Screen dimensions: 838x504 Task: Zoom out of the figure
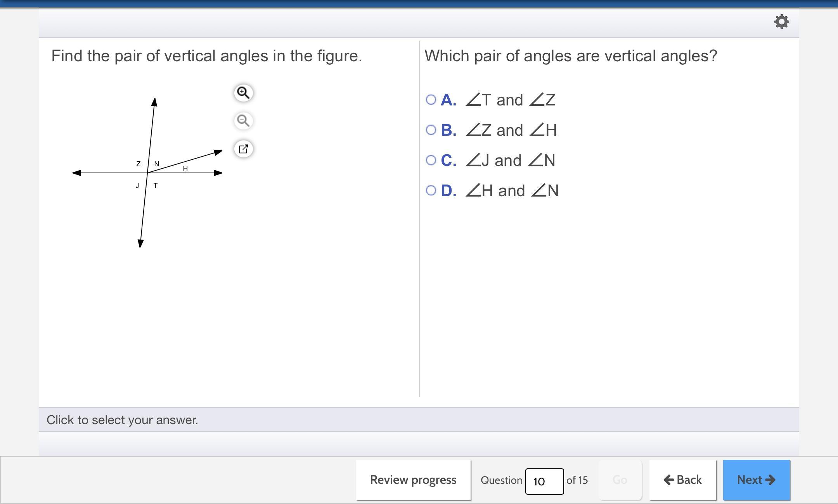click(x=243, y=121)
